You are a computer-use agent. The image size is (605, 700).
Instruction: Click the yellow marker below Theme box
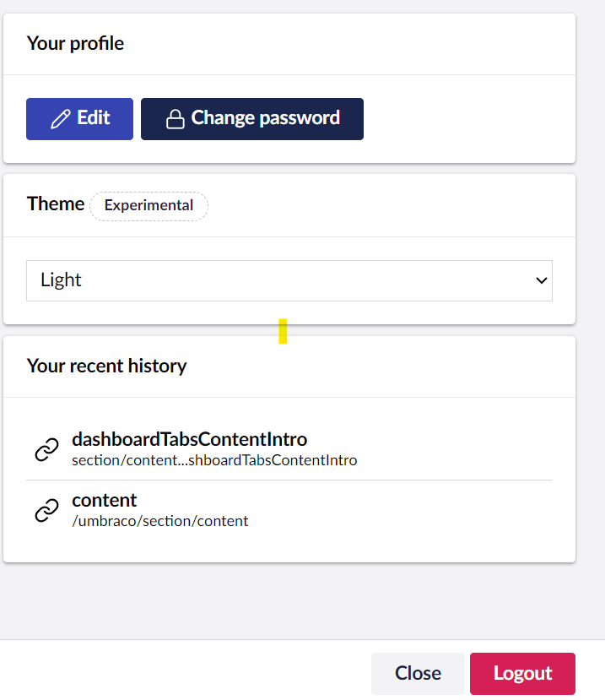click(283, 331)
